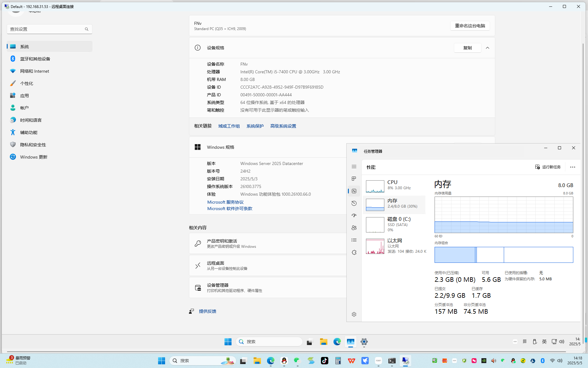Open Task Manager more options (three dots)

(573, 167)
